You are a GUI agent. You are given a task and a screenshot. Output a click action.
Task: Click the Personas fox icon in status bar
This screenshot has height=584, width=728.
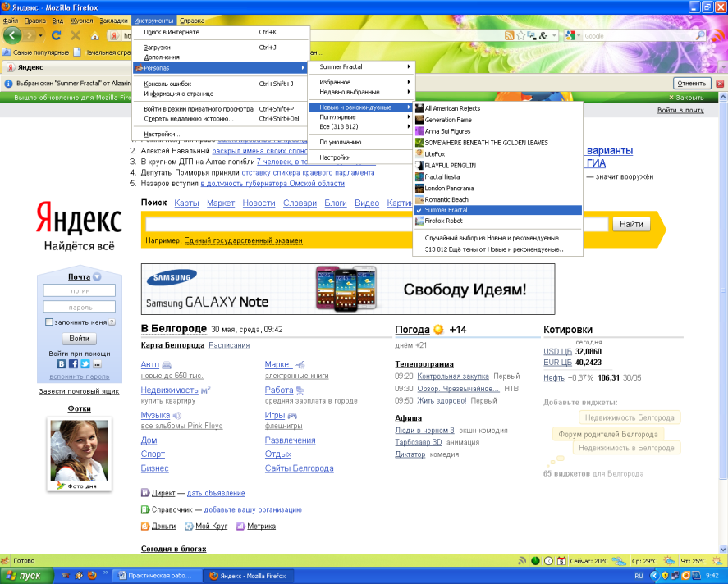pyautogui.click(x=5, y=560)
